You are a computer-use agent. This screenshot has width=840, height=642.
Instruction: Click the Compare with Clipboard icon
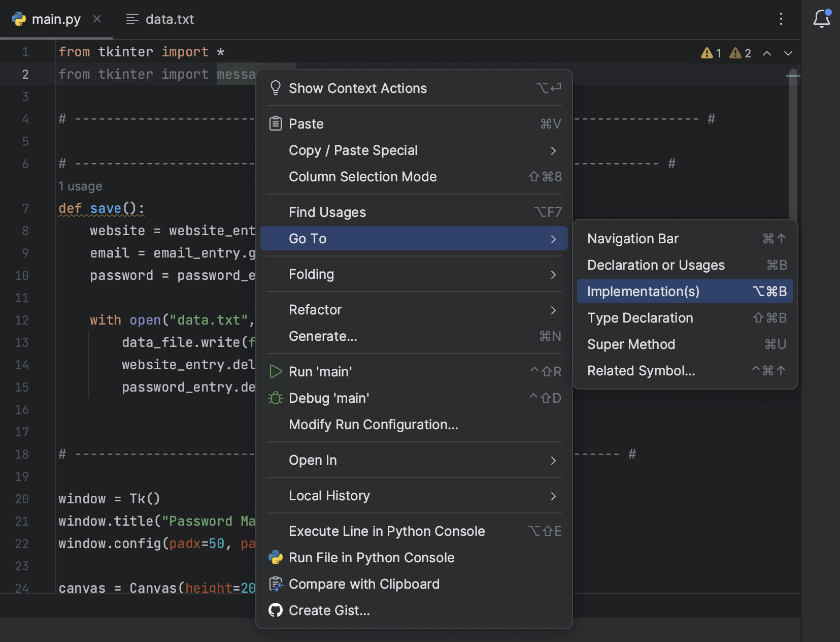pos(276,584)
